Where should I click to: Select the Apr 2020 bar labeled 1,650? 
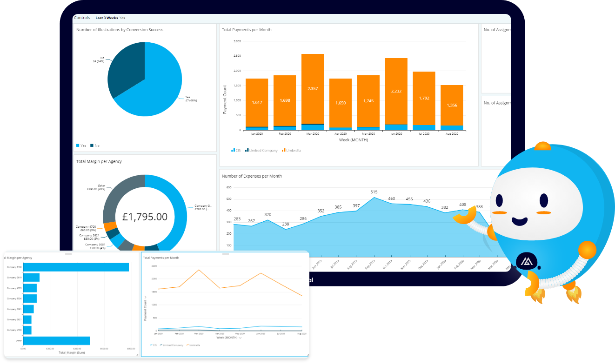[341, 102]
